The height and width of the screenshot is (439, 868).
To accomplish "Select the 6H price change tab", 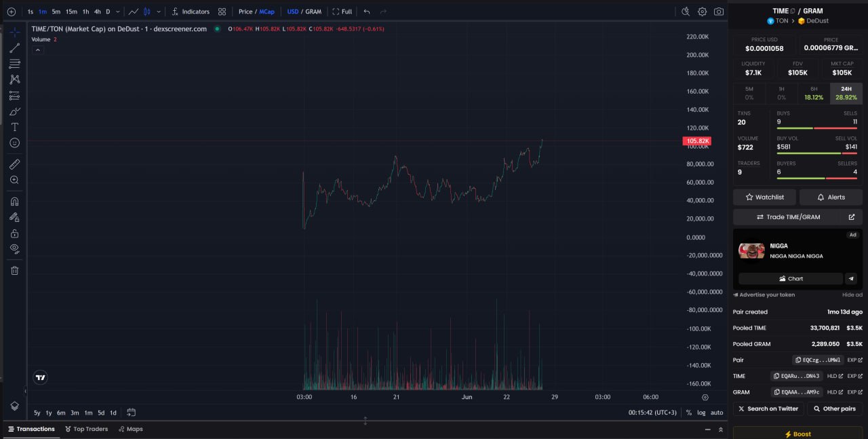I will coord(814,93).
